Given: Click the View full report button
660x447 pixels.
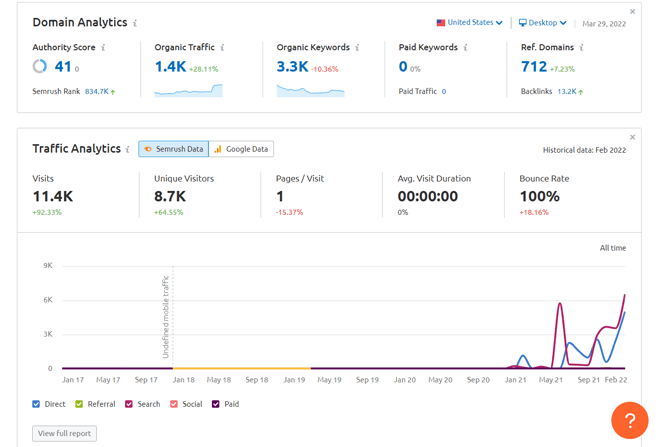Looking at the screenshot, I should (65, 433).
